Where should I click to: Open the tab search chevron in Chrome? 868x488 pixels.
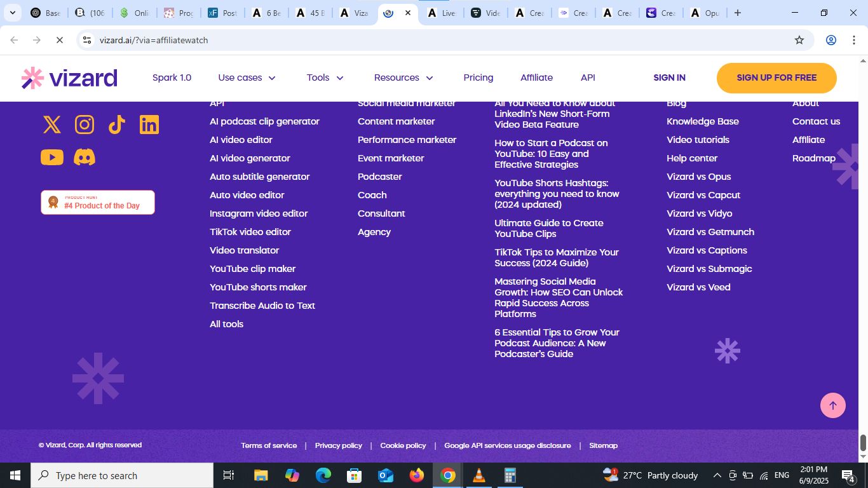coord(12,13)
